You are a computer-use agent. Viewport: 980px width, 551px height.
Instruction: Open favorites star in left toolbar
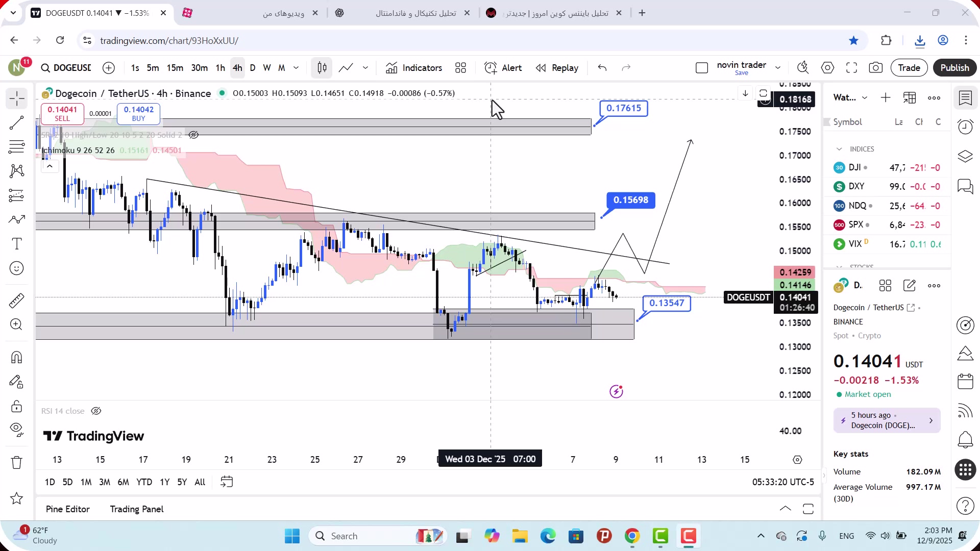(17, 498)
